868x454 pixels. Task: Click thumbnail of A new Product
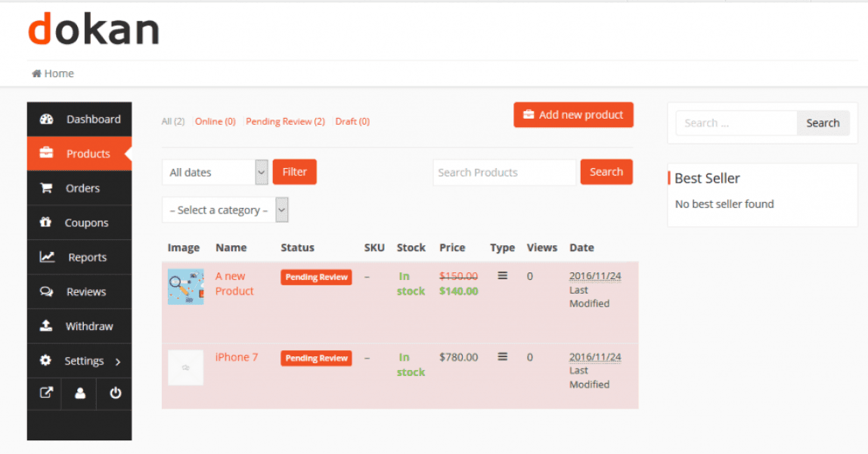[x=185, y=287]
